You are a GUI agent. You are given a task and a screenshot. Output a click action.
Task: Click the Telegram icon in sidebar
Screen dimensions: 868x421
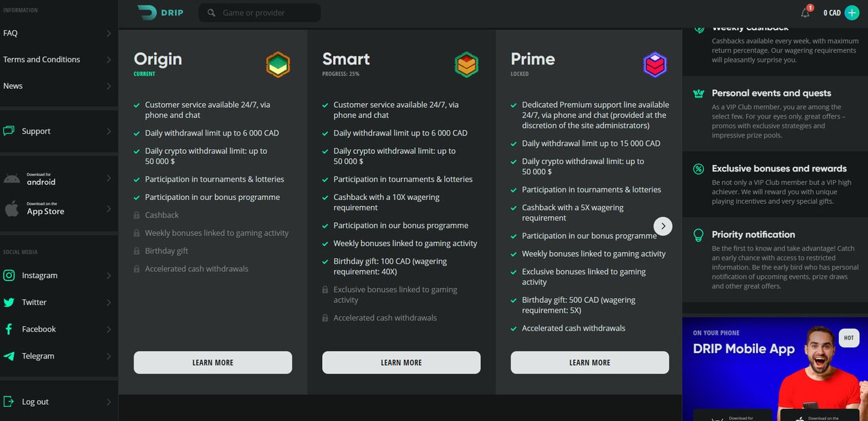pyautogui.click(x=9, y=356)
